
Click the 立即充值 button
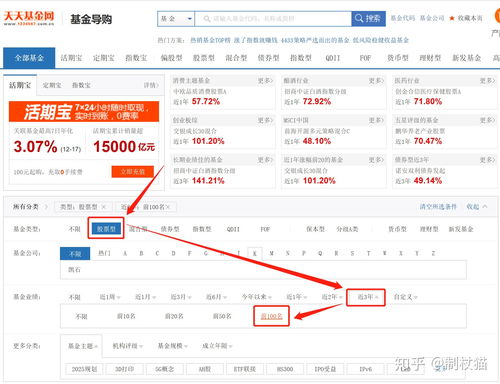coord(133,172)
